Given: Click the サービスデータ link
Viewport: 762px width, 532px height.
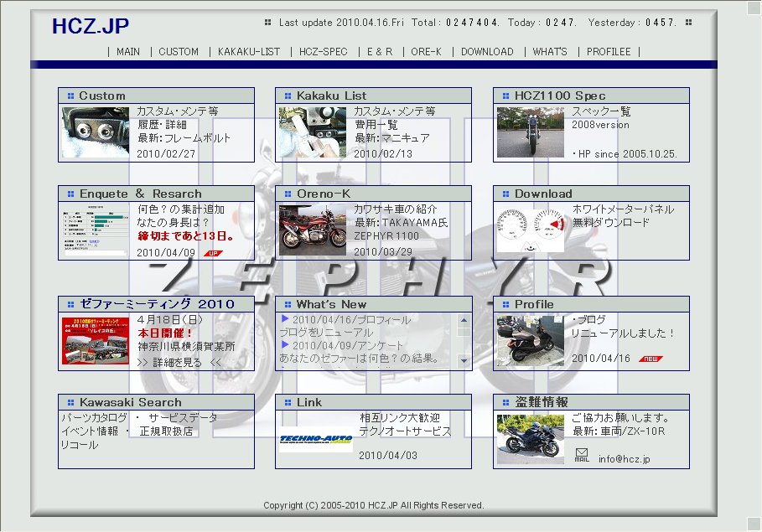Looking at the screenshot, I should [x=184, y=418].
